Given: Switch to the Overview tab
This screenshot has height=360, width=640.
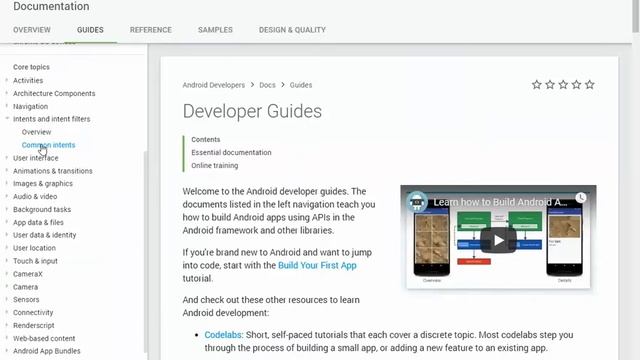Looking at the screenshot, I should (32, 30).
